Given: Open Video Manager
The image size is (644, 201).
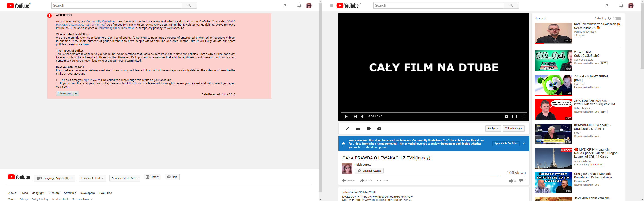Looking at the screenshot, I should pos(513,128).
